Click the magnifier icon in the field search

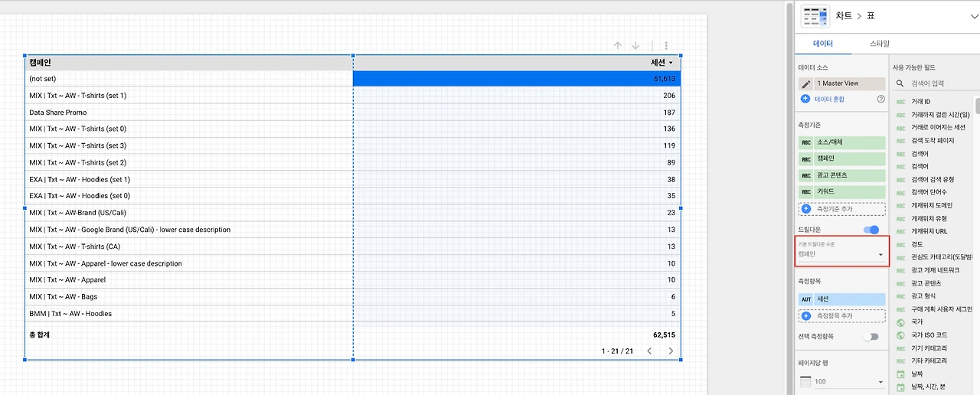(x=900, y=83)
